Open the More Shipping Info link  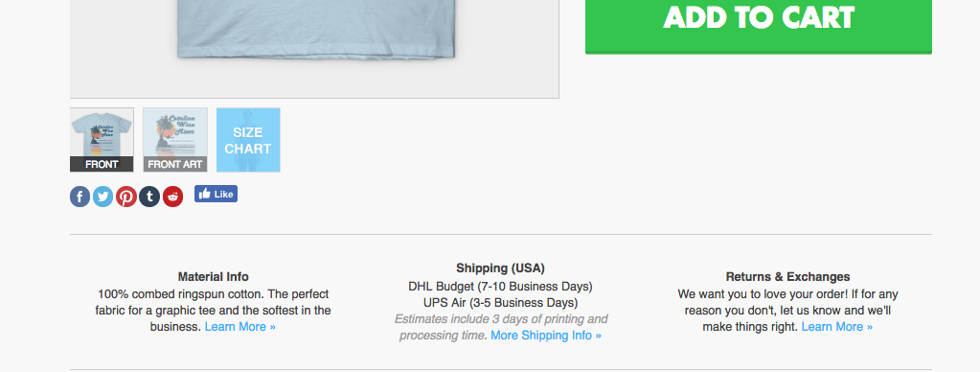coord(546,336)
